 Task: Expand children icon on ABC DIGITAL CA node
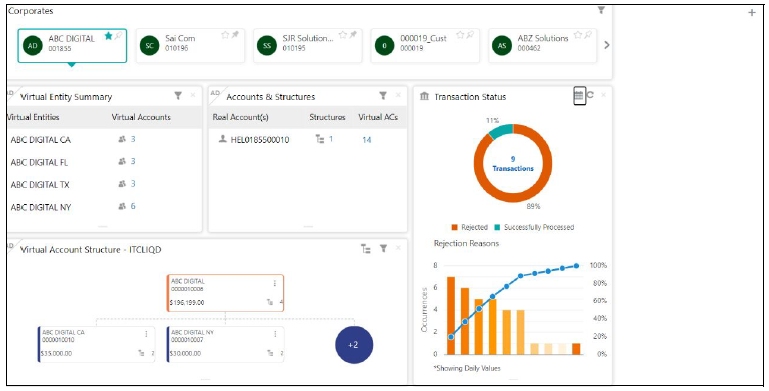click(x=141, y=353)
